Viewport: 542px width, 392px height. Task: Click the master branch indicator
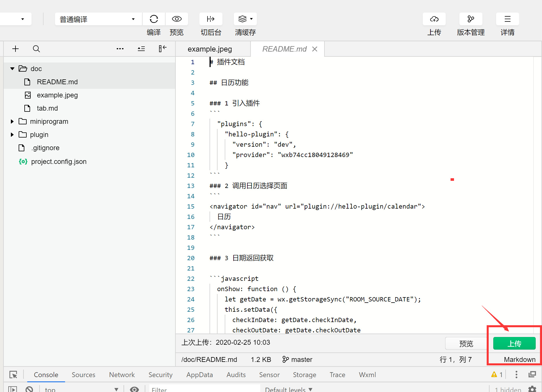tap(297, 359)
